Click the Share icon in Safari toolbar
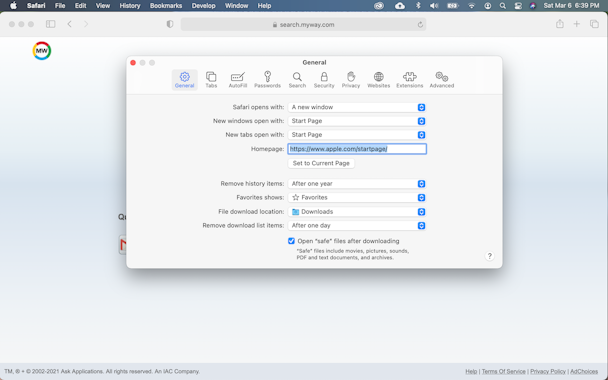Screen dimensions: 608x380 560,24
